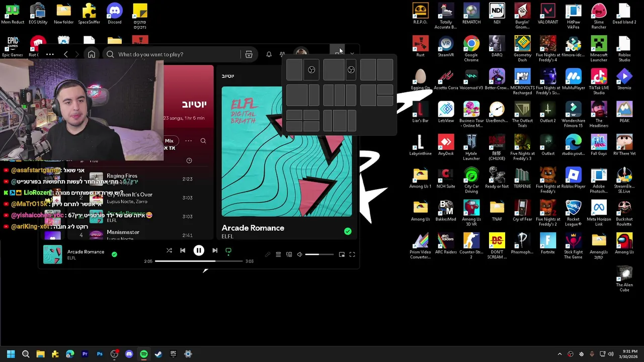
Task: Click now-playing thumbnail in bottom bar
Action: (x=52, y=254)
